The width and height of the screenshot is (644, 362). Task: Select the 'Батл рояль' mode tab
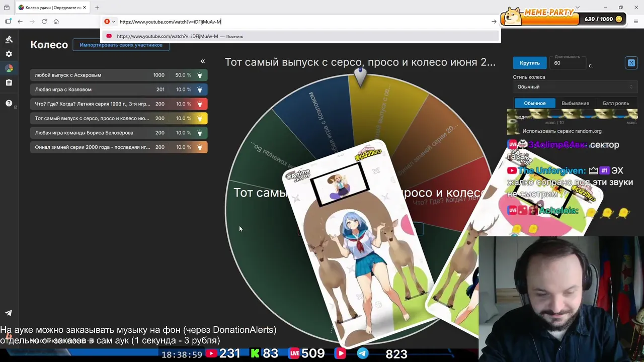point(616,103)
